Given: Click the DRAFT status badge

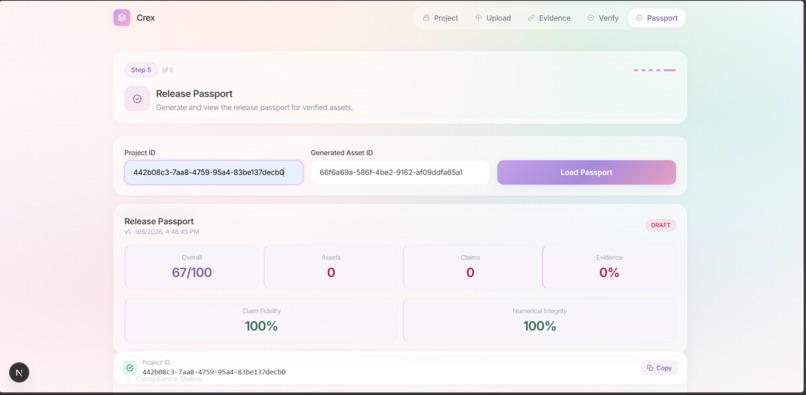Looking at the screenshot, I should pyautogui.click(x=661, y=225).
